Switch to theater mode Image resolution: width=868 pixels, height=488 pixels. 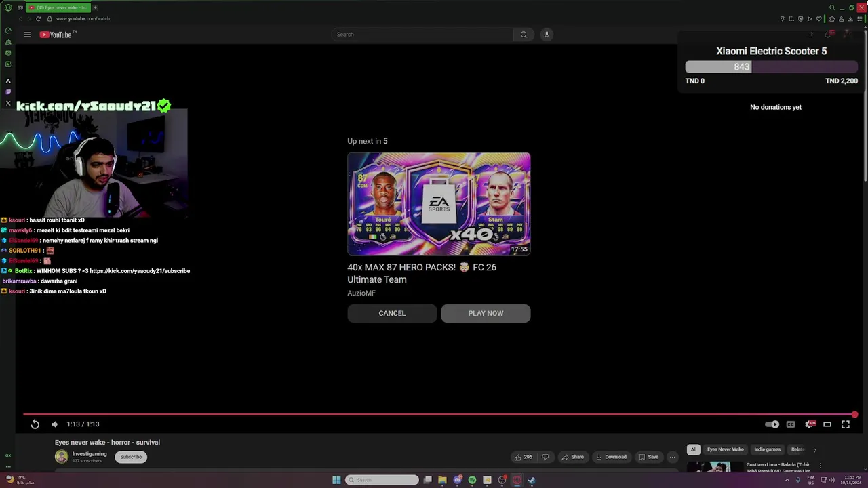point(827,424)
